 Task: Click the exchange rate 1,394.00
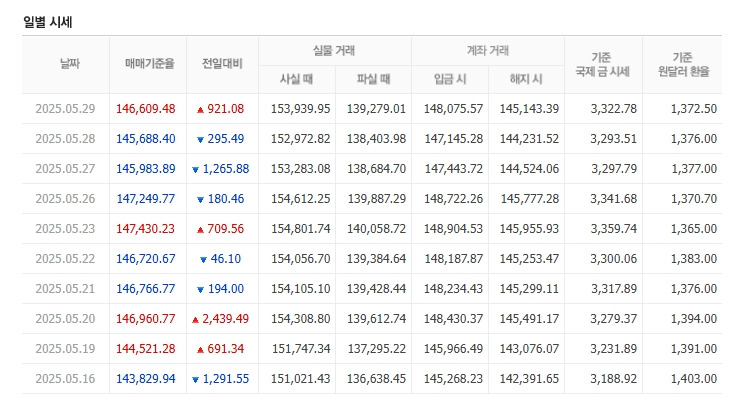[694, 319]
